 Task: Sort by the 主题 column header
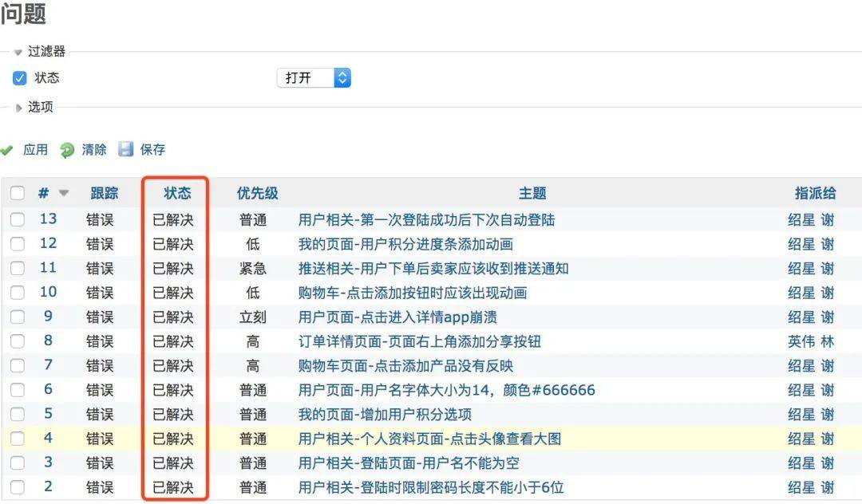pyautogui.click(x=532, y=193)
